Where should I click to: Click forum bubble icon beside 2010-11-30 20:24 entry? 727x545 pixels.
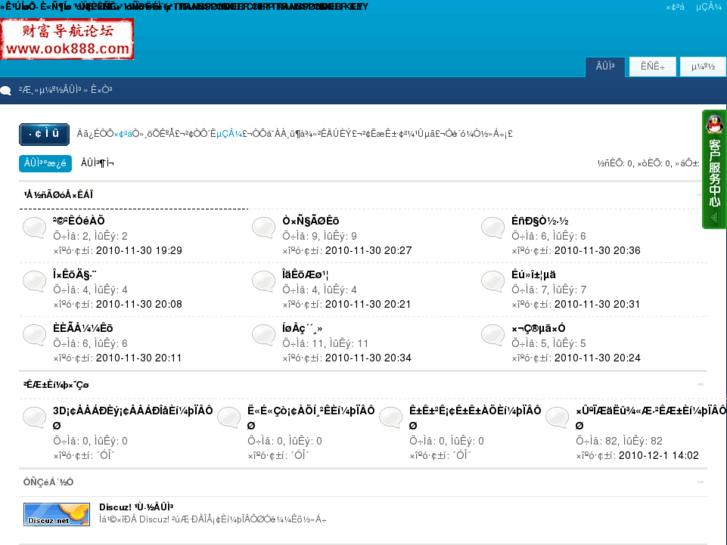tap(493, 335)
